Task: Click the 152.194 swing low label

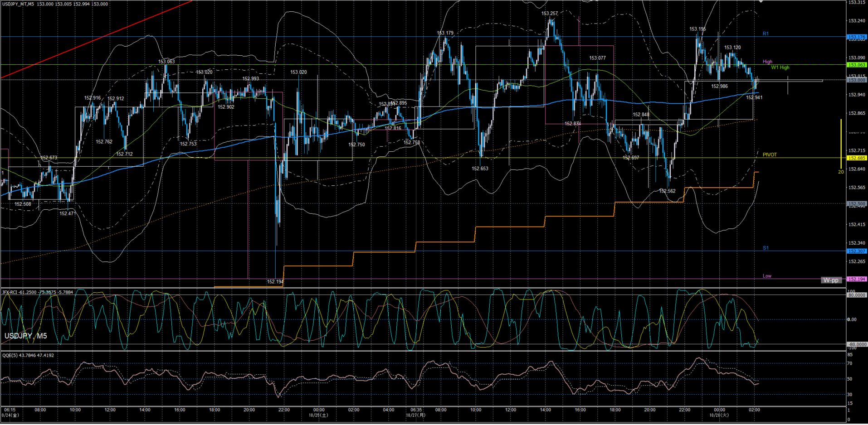Action: point(275,282)
